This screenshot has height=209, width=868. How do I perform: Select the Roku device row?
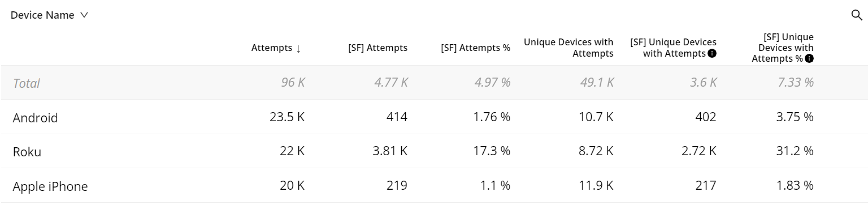point(434,151)
